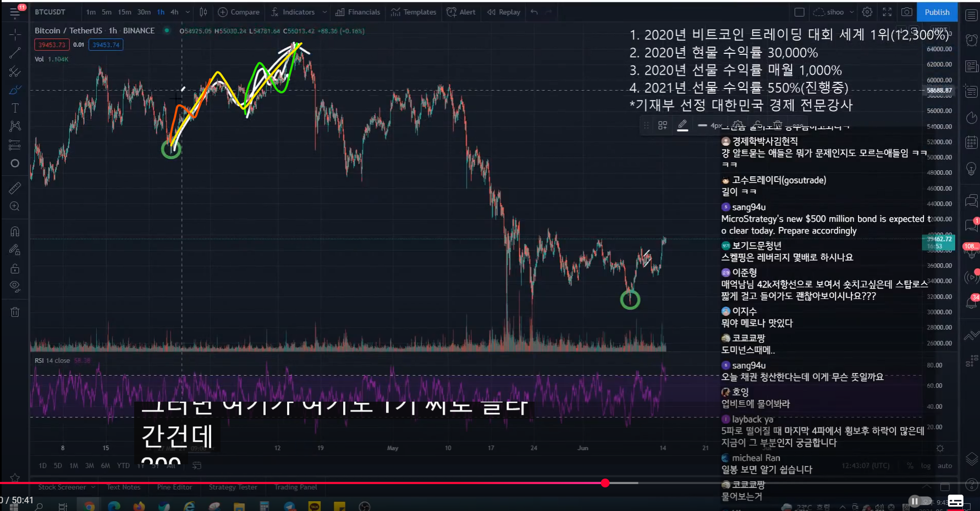980x511 pixels.
Task: Open the candlestick chart style selector
Action: [203, 12]
